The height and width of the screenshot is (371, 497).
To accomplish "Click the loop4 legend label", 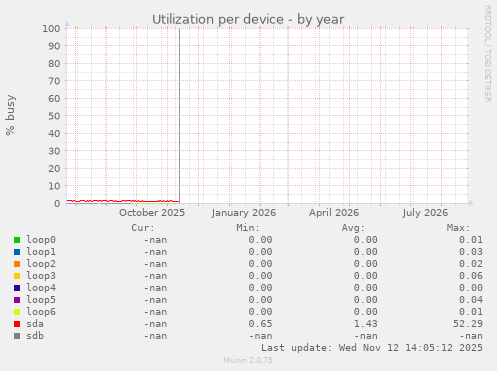I will click(x=41, y=288).
